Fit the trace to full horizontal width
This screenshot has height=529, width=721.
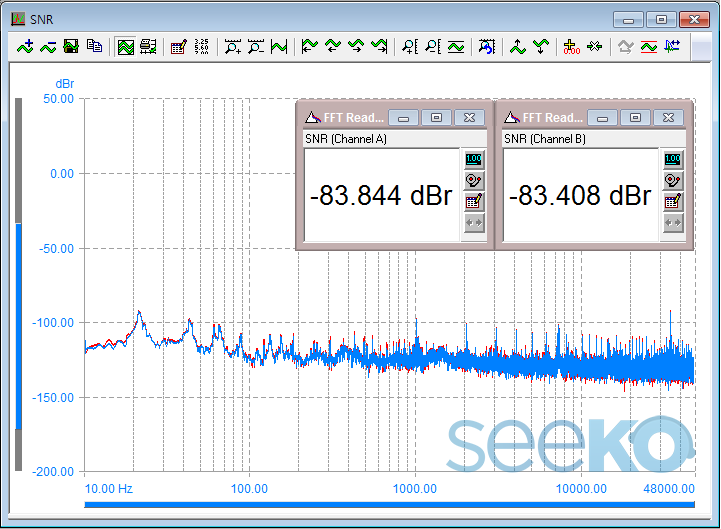click(x=279, y=46)
